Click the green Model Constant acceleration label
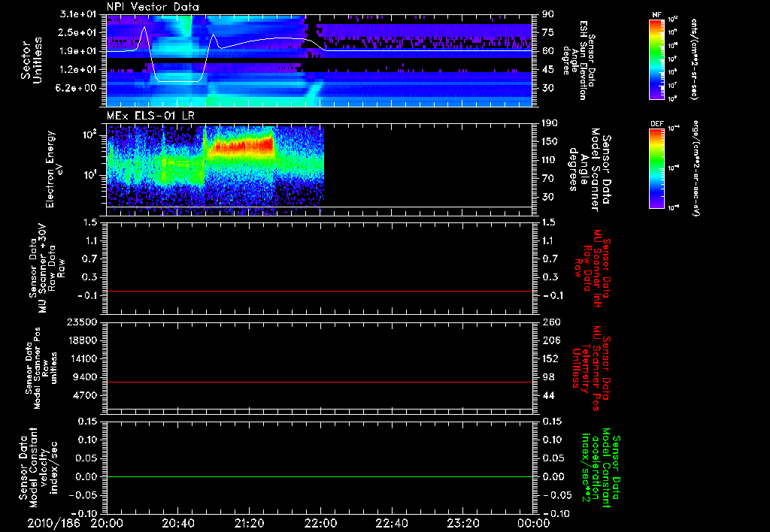 click(x=601, y=468)
